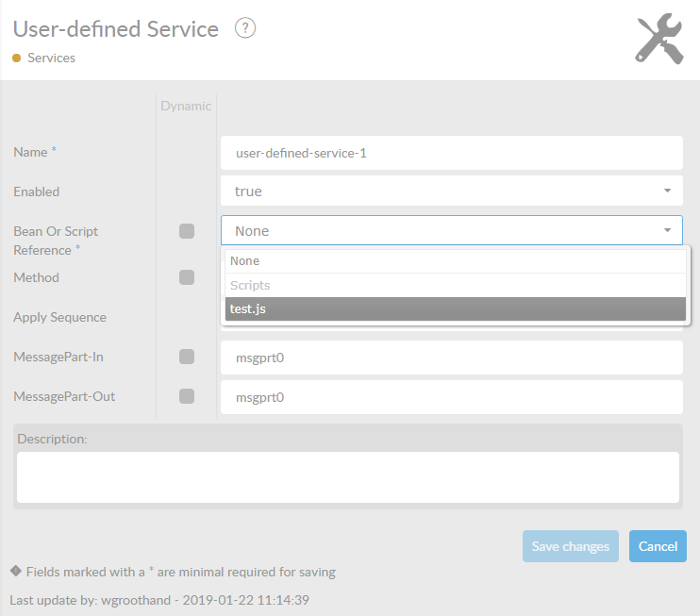Click the Name input field
Viewport: 700px width, 616px height.
[x=451, y=152]
